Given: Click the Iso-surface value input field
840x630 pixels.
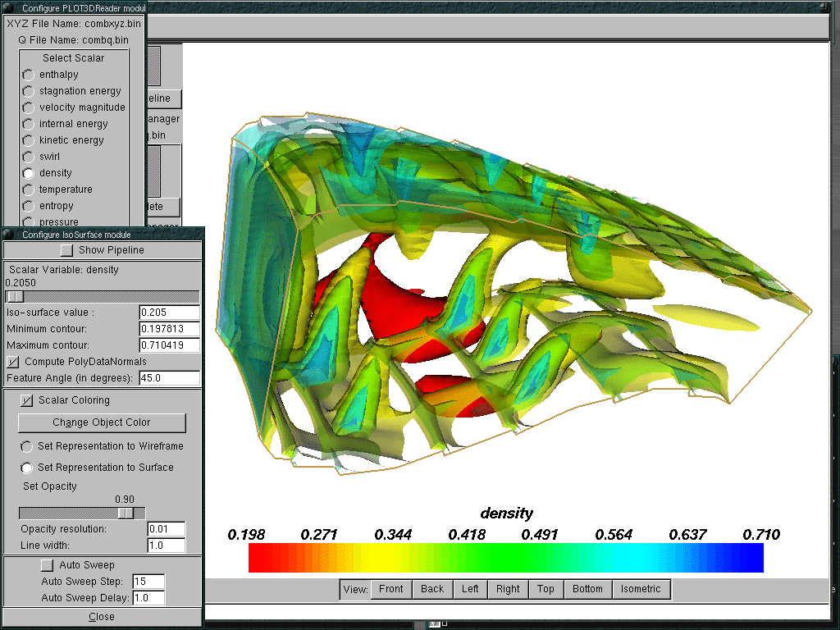Looking at the screenshot, I should coord(169,313).
